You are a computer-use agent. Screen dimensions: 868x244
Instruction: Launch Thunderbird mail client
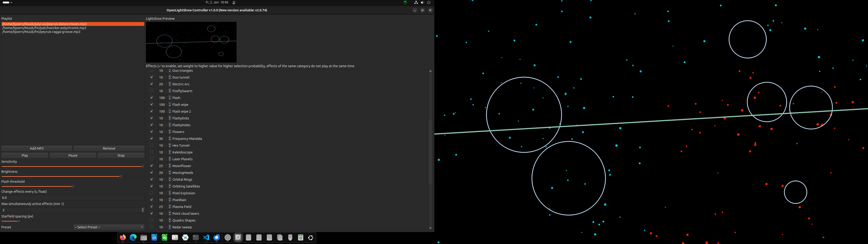click(216, 238)
